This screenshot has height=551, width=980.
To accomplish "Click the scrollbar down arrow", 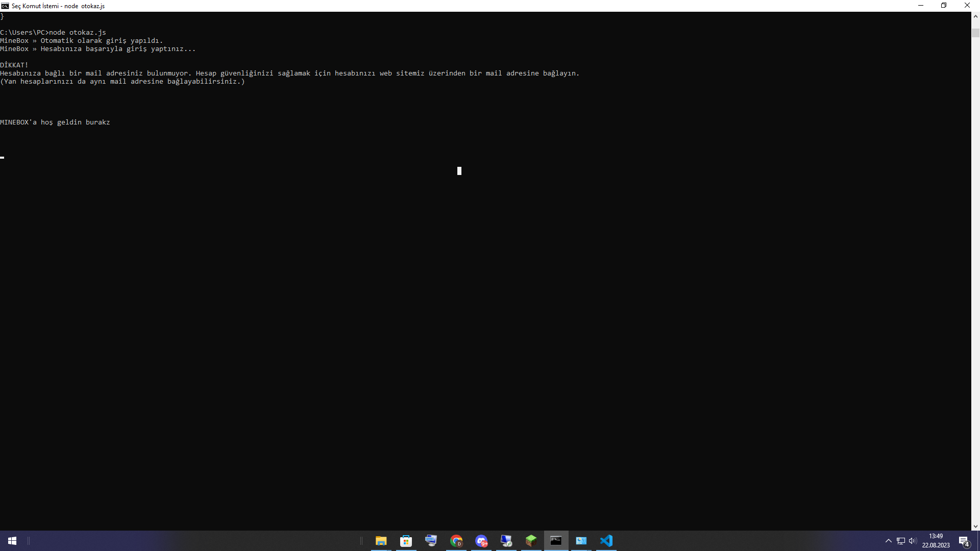I will [x=975, y=526].
